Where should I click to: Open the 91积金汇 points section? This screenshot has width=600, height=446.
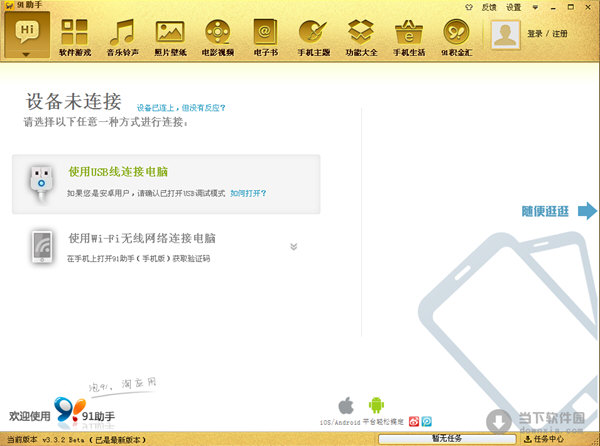(x=456, y=37)
